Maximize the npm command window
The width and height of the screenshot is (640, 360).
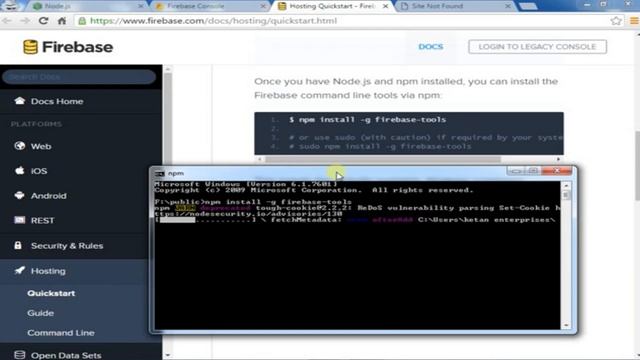click(533, 171)
